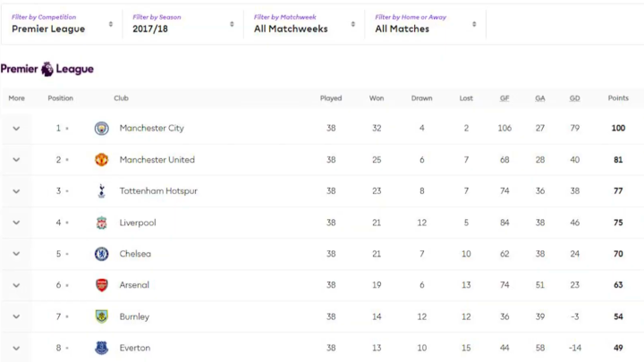The width and height of the screenshot is (644, 362).
Task: Click the Burnley club crest
Action: point(101,316)
